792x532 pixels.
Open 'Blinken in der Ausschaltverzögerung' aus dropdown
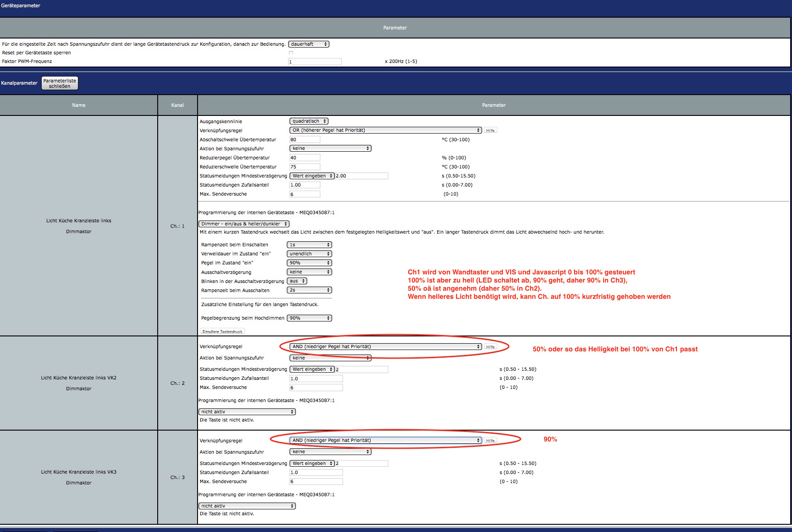(297, 281)
